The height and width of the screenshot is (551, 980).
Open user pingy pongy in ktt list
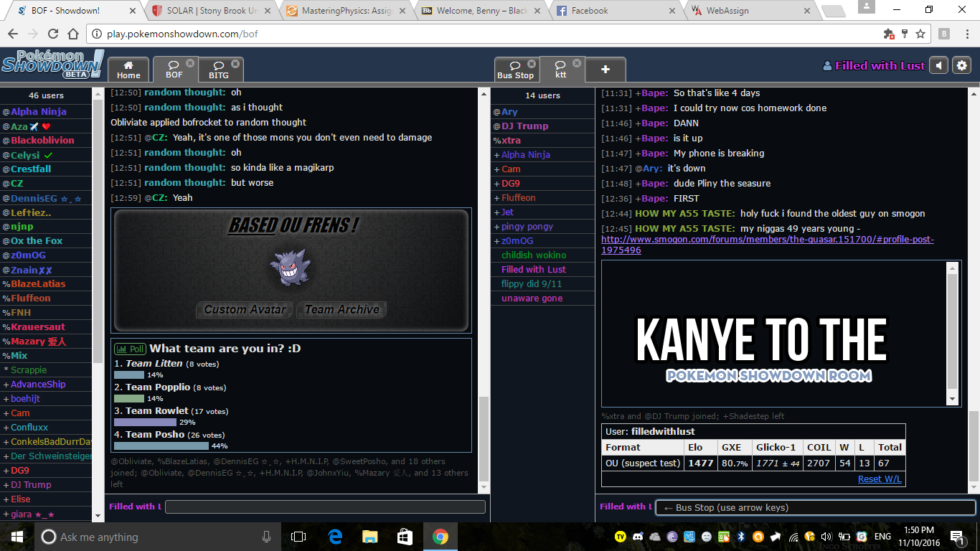542,227
